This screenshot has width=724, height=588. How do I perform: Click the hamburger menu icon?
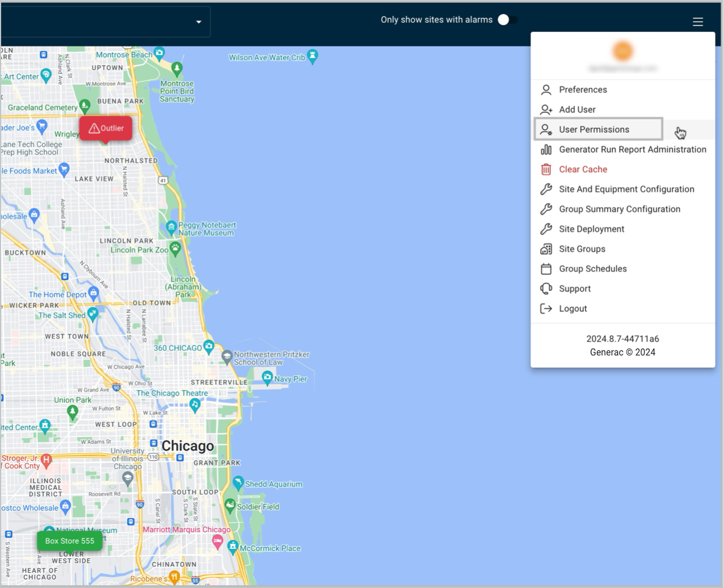click(697, 22)
